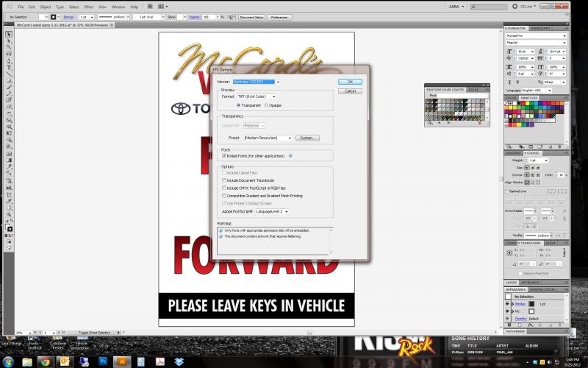Open the SARA workspace switcher dropdown
This screenshot has width=588, height=368.
456,7
